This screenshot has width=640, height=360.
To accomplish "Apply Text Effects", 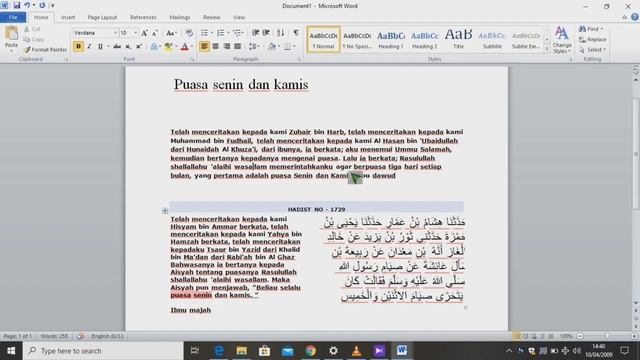I will click(x=154, y=47).
